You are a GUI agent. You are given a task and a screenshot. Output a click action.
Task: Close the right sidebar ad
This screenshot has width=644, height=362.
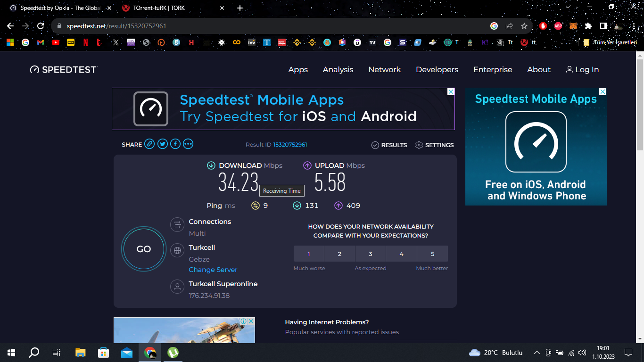pyautogui.click(x=603, y=92)
